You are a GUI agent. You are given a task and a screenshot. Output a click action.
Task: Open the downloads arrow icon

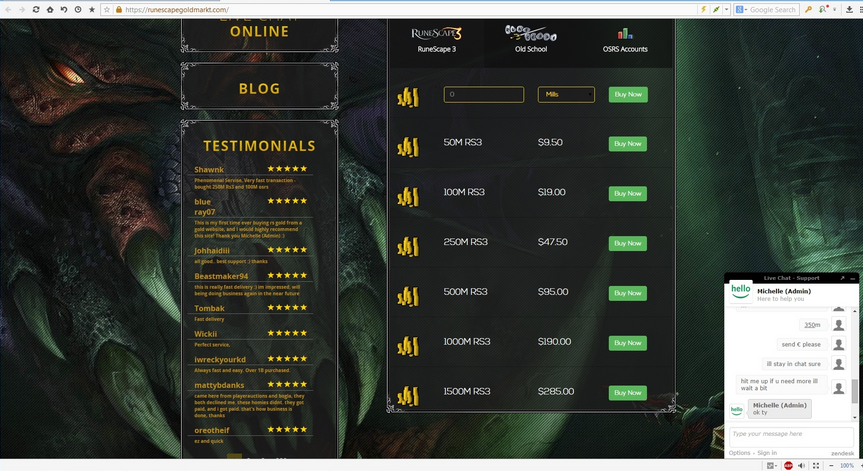pos(850,9)
